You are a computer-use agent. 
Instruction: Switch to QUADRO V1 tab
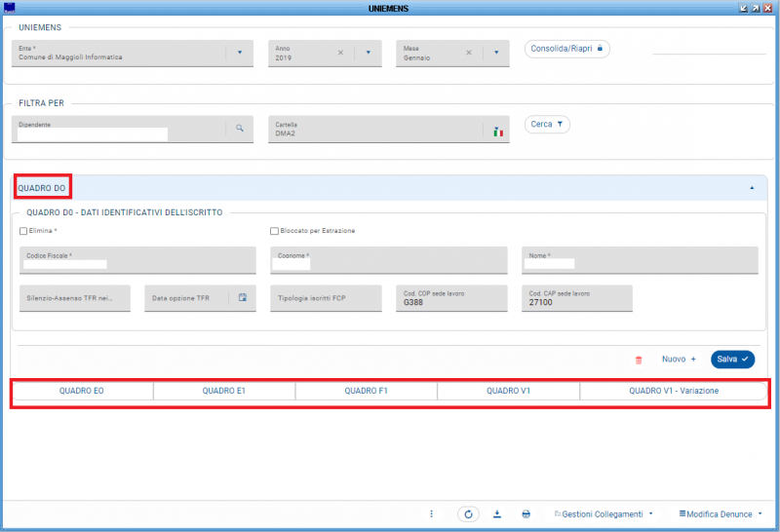click(x=508, y=391)
